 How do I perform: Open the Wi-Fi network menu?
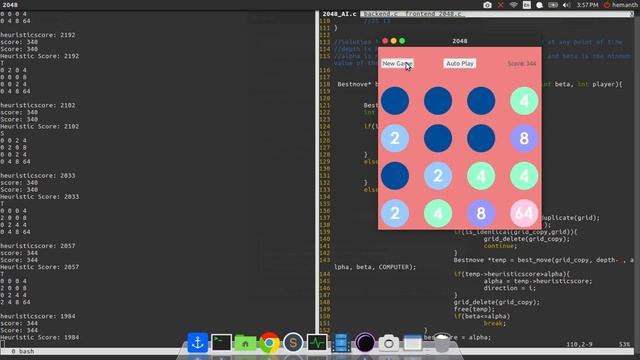(x=513, y=5)
